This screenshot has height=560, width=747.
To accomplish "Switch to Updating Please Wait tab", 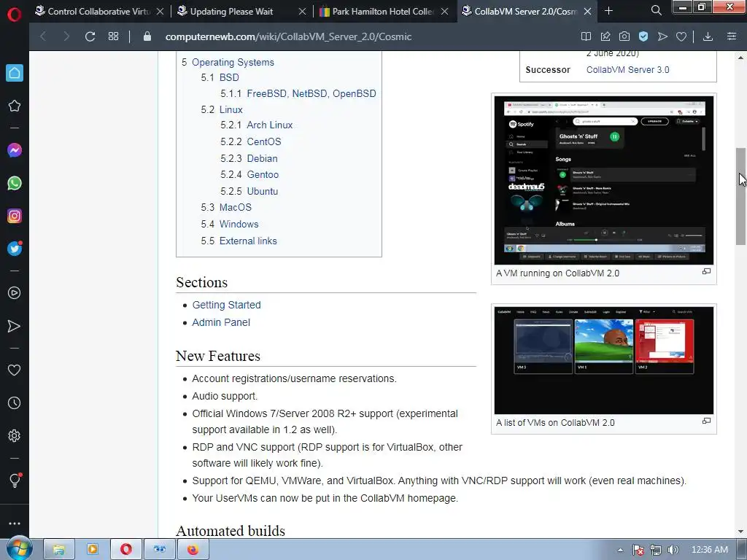I will click(231, 12).
